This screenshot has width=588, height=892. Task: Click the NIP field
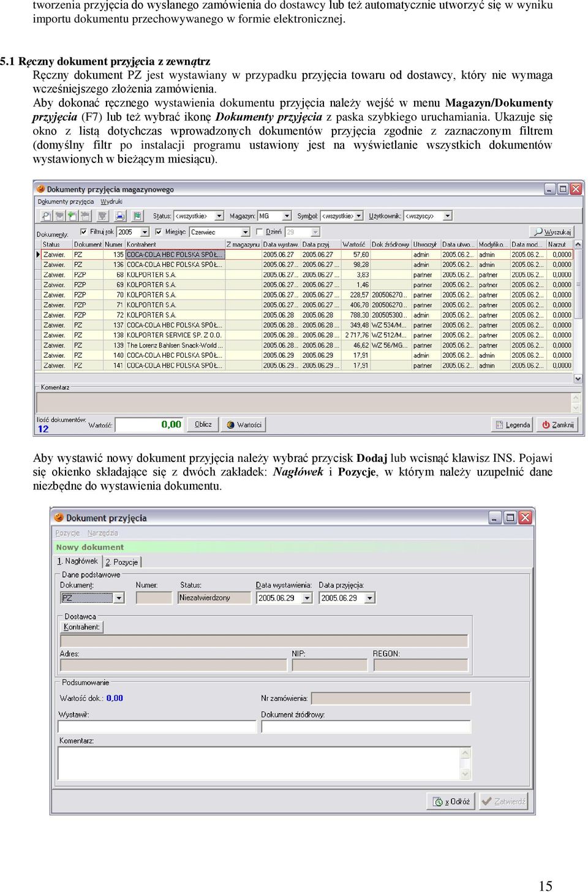pyautogui.click(x=330, y=665)
